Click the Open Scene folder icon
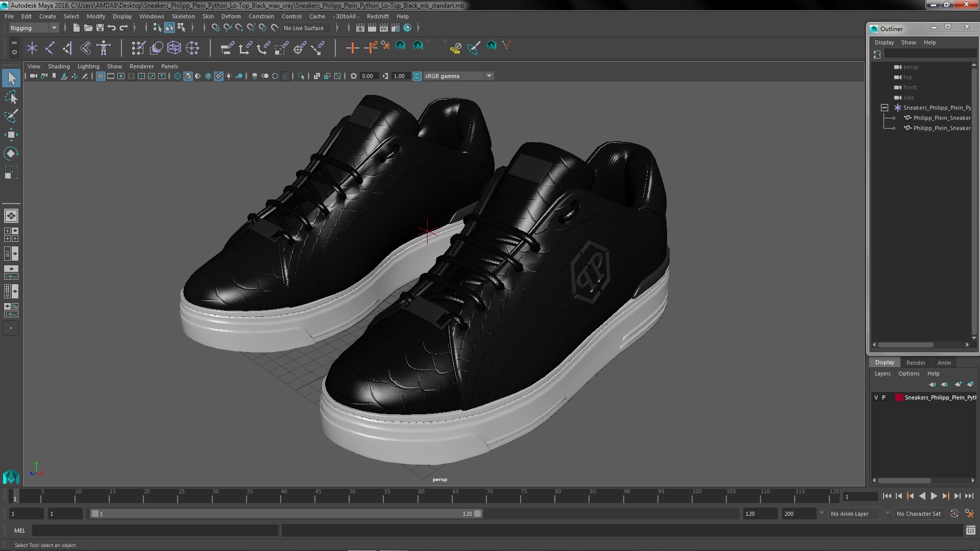The height and width of the screenshot is (551, 980). tap(88, 28)
